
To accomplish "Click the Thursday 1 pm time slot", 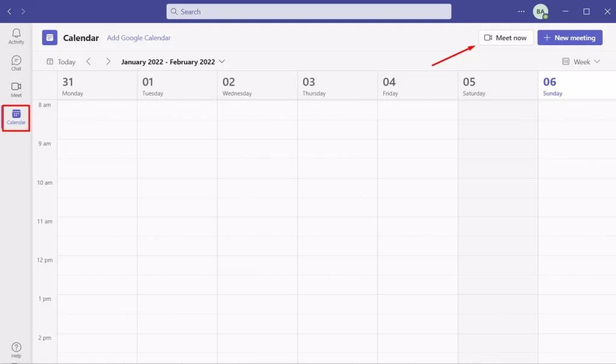I will [337, 304].
